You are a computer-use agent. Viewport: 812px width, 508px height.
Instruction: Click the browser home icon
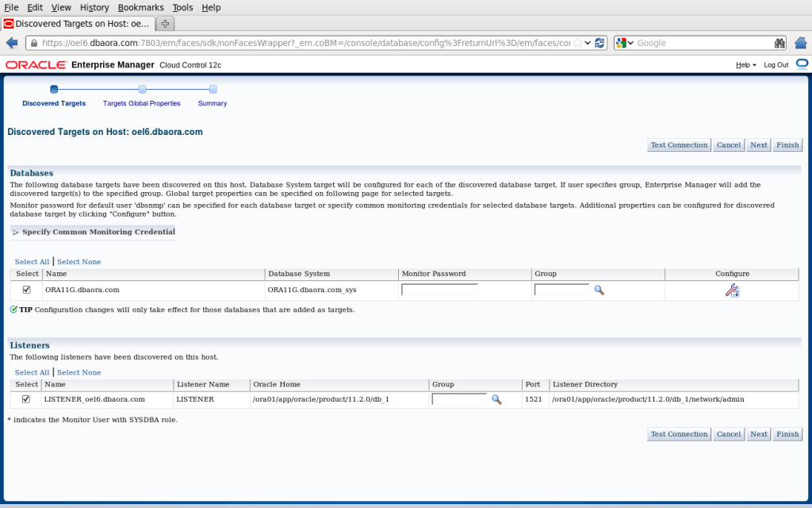pos(801,43)
